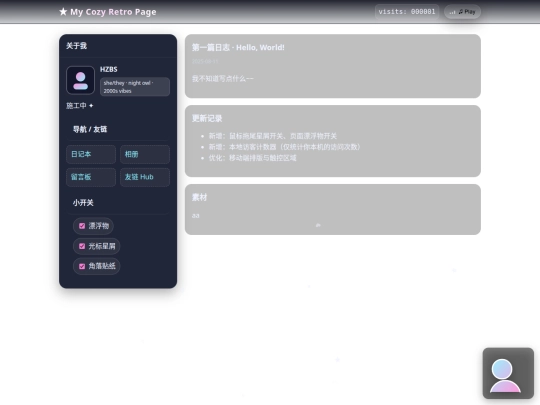Toggle the 光标星屑 checkbox
Screen dimensions: 540x405
click(82, 246)
